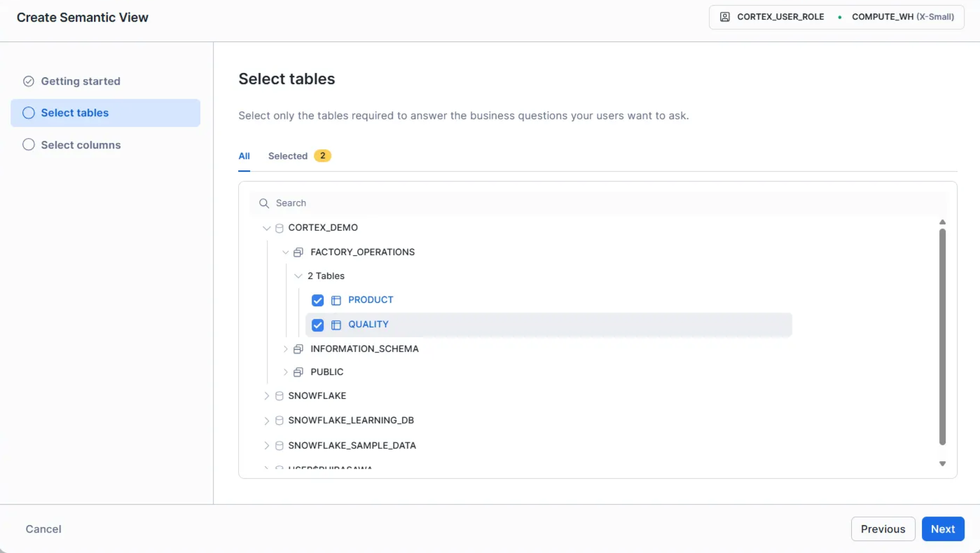Click the user role icon beside CORTEX_USER_ROLE
The height and width of the screenshot is (553, 980).
click(725, 17)
